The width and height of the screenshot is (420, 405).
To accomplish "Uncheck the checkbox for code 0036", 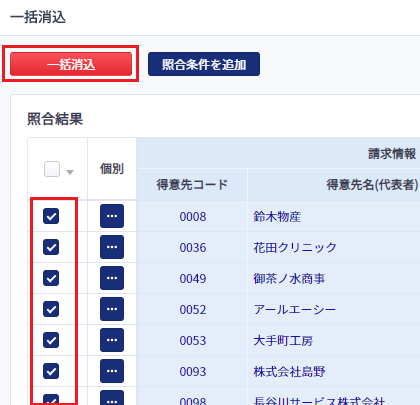I will tap(51, 247).
